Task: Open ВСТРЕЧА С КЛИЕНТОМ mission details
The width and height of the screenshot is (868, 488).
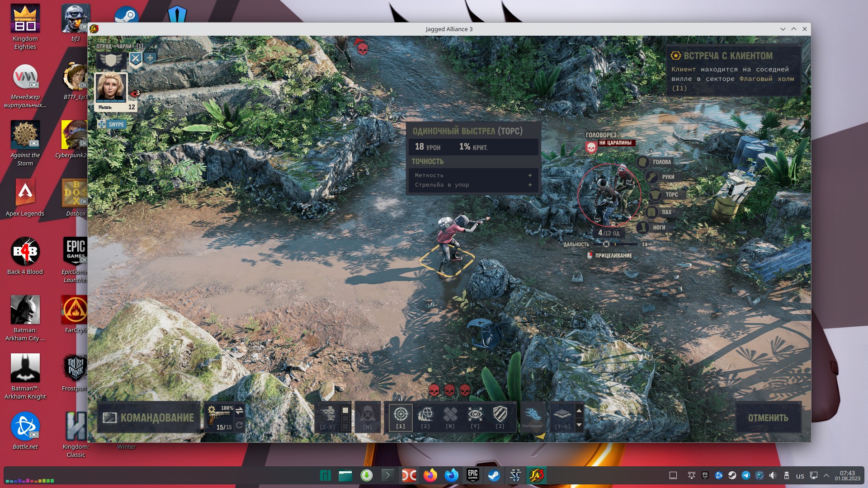Action: pyautogui.click(x=728, y=56)
